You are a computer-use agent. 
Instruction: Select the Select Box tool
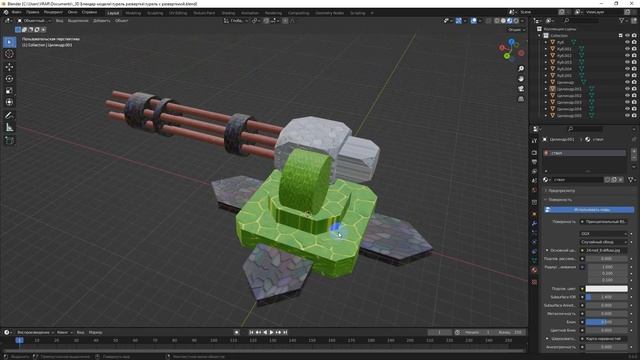[9, 42]
